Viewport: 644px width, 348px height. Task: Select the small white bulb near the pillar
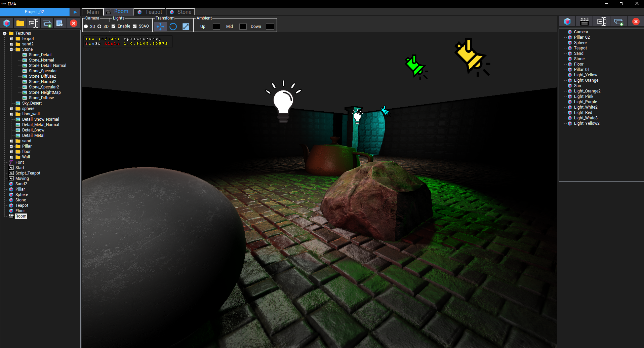(357, 116)
